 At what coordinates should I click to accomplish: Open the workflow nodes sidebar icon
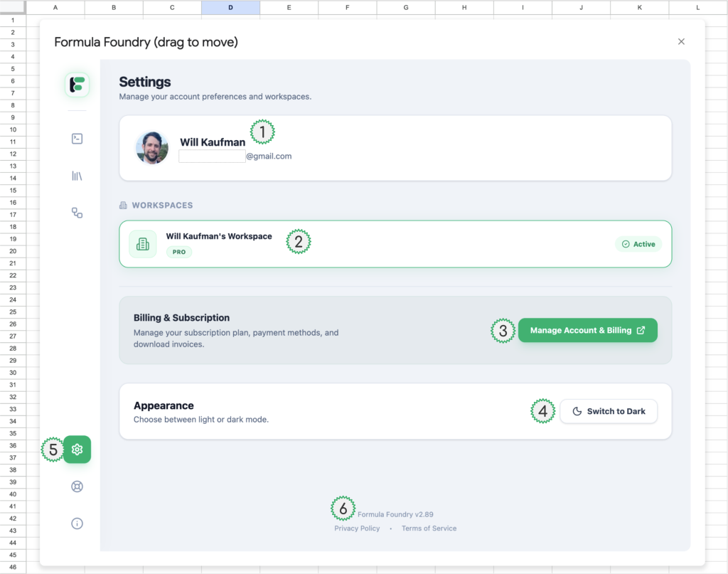77,213
